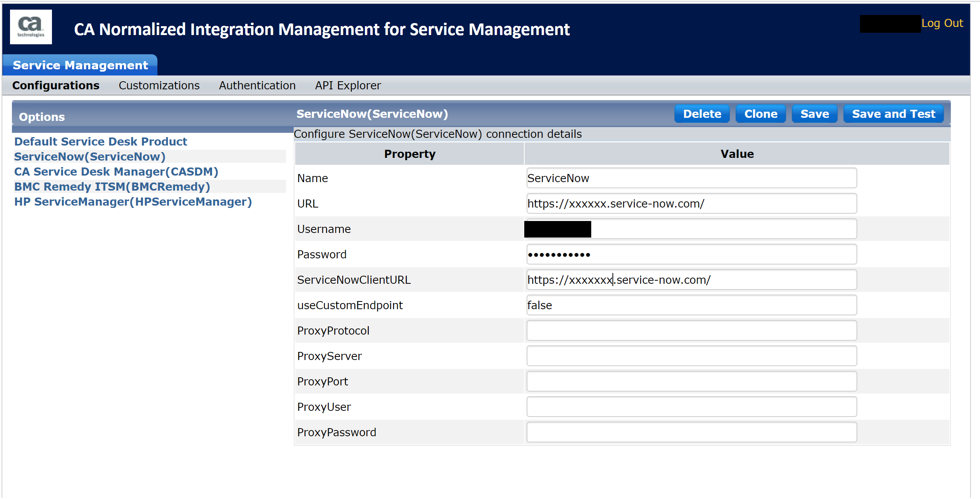Clone the ServiceNow configuration
Image resolution: width=980 pixels, height=499 pixels.
coord(760,114)
